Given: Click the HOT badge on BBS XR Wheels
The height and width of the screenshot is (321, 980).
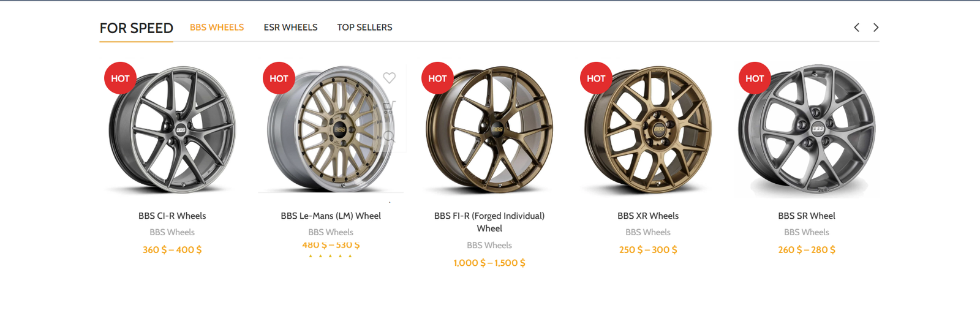Looking at the screenshot, I should 596,78.
